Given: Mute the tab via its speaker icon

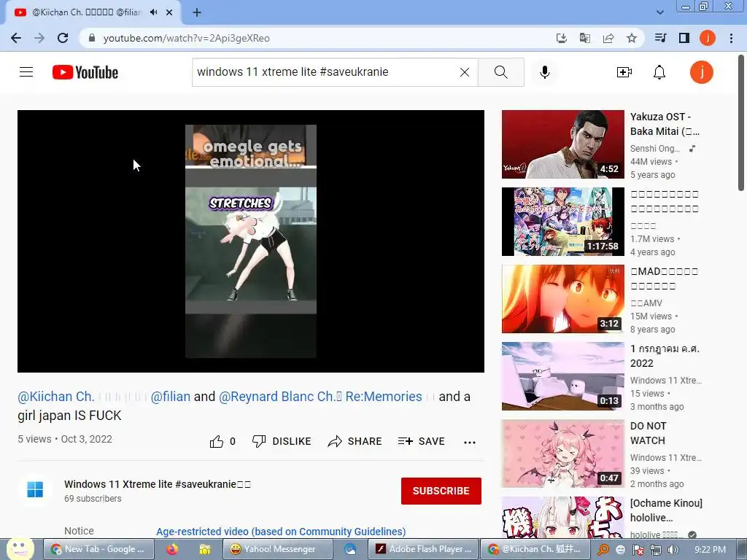Looking at the screenshot, I should tap(153, 12).
